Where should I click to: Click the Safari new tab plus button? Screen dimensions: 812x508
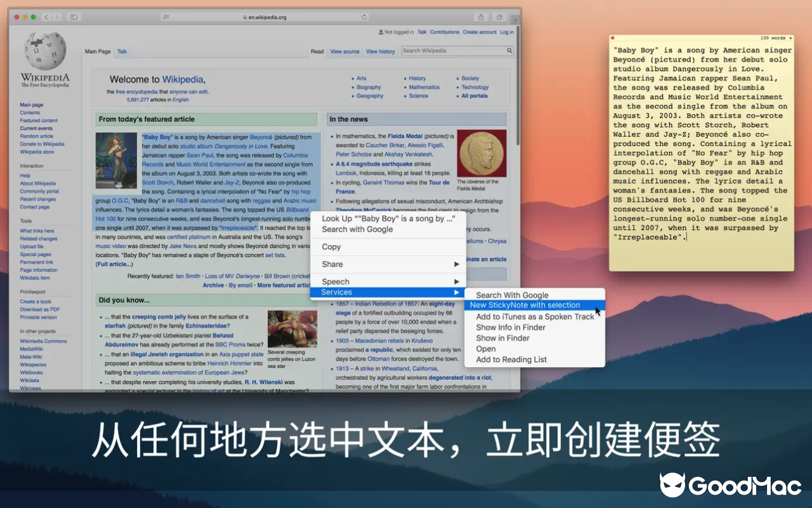coord(514,21)
